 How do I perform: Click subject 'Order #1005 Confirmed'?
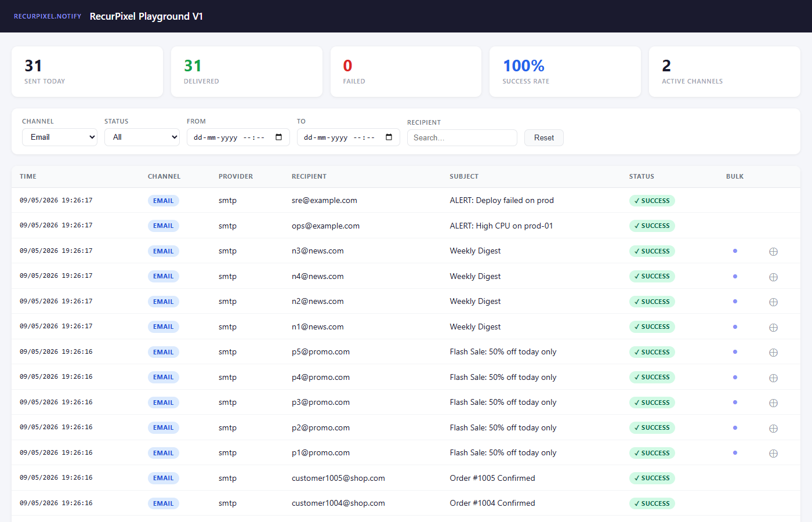pyautogui.click(x=492, y=478)
